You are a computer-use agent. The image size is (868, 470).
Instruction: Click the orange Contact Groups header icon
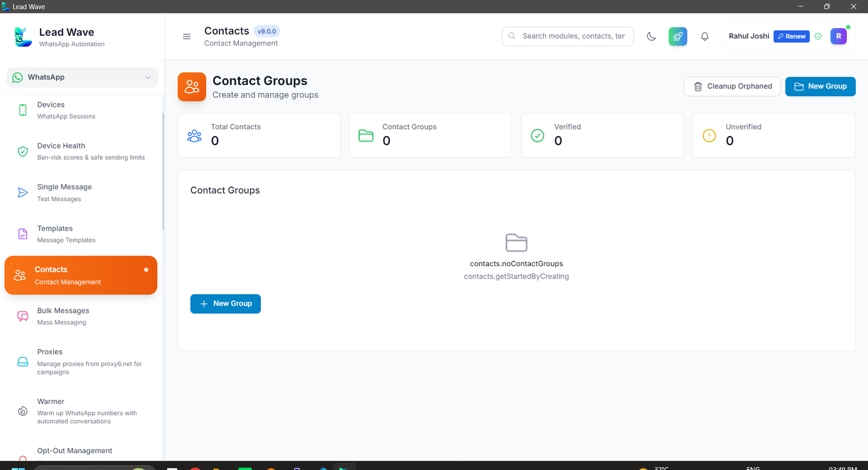pyautogui.click(x=192, y=87)
